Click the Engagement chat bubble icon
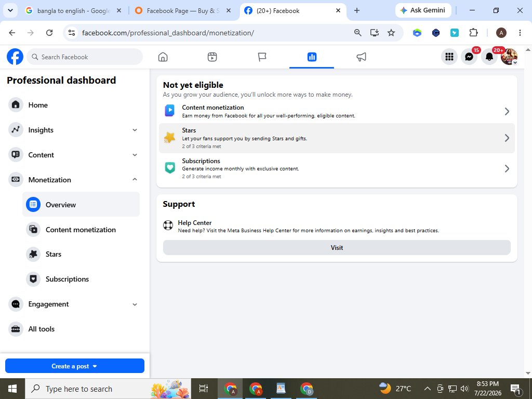 [16, 304]
